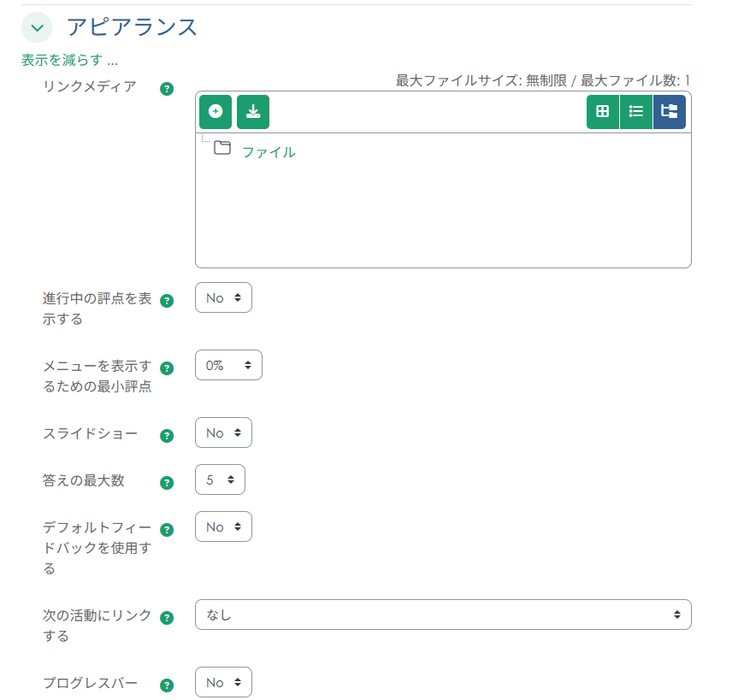
Task: Switch file manager to list view
Action: pos(636,111)
